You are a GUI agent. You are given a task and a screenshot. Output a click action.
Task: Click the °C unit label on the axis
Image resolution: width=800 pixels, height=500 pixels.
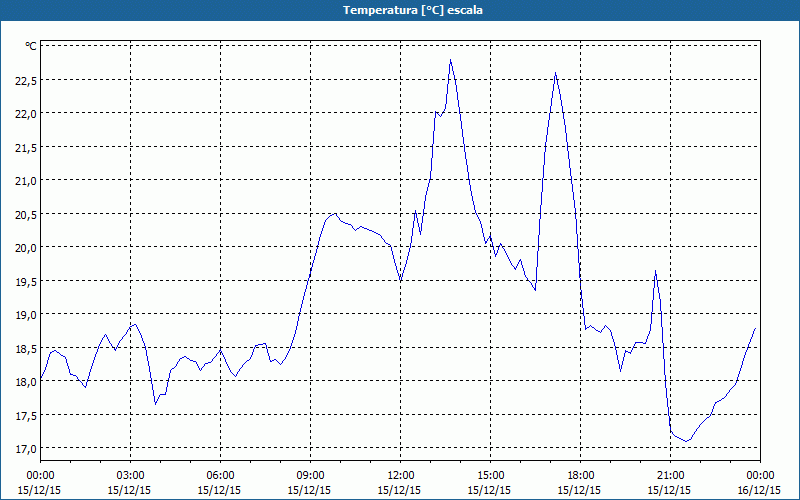click(31, 46)
